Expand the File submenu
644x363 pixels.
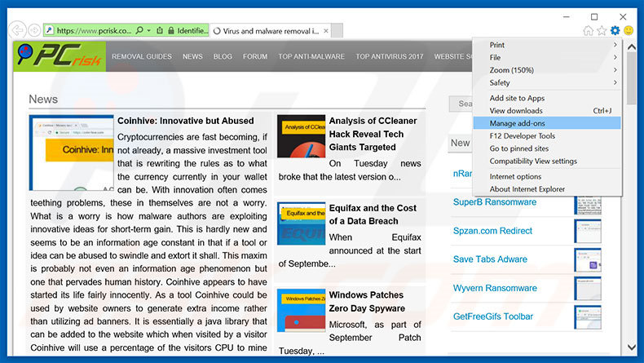tap(547, 58)
